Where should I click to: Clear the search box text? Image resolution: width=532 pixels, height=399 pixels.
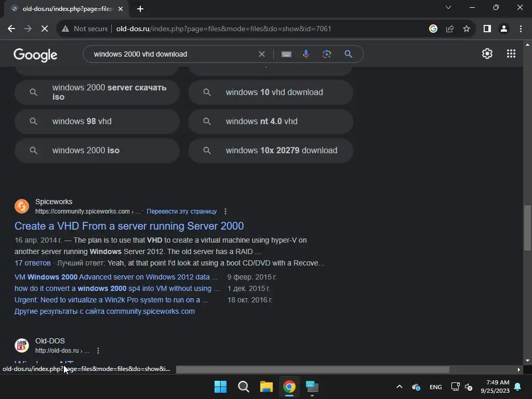click(x=262, y=54)
